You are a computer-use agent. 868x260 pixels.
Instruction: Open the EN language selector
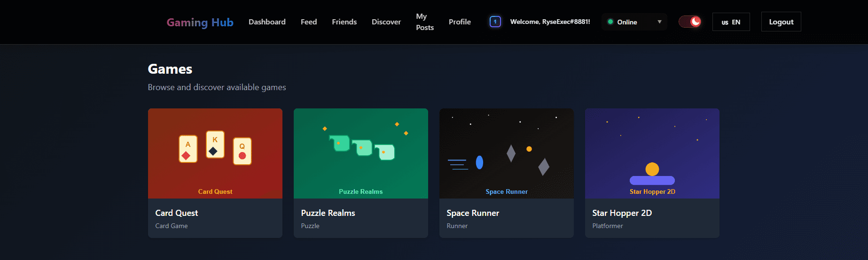click(x=731, y=22)
